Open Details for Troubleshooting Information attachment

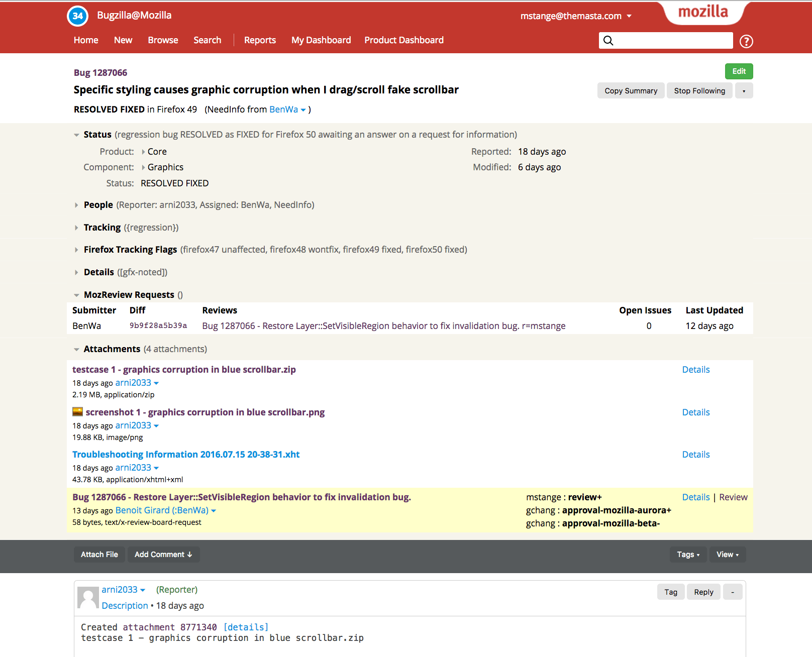[x=696, y=455]
